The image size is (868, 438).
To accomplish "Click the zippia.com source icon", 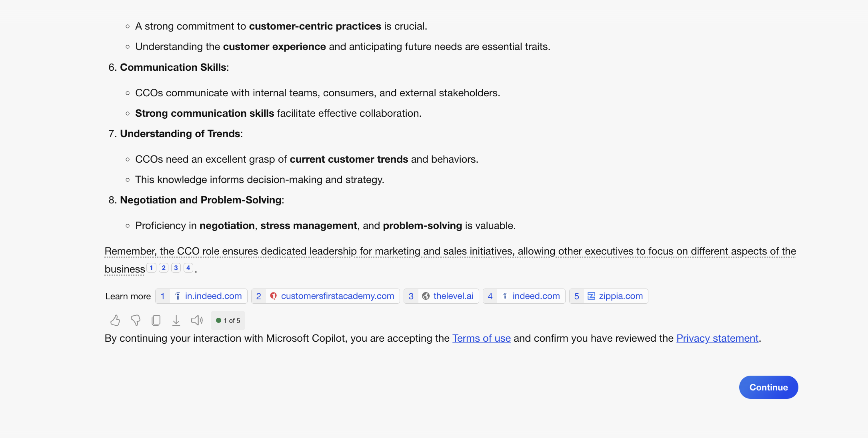I will [591, 296].
